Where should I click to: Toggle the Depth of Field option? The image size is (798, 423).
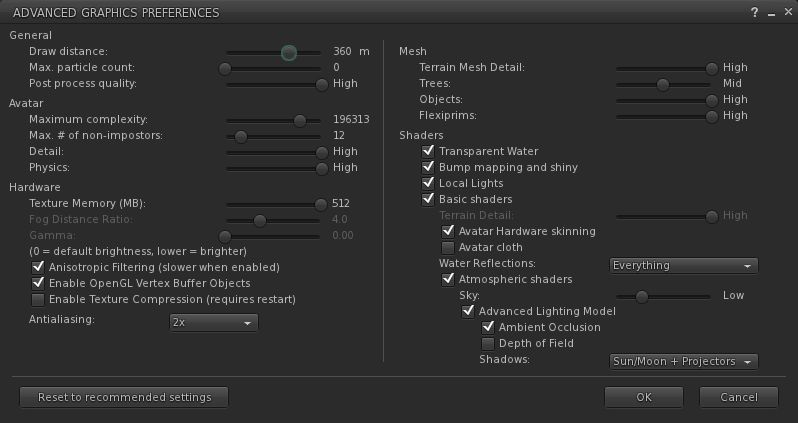[489, 343]
